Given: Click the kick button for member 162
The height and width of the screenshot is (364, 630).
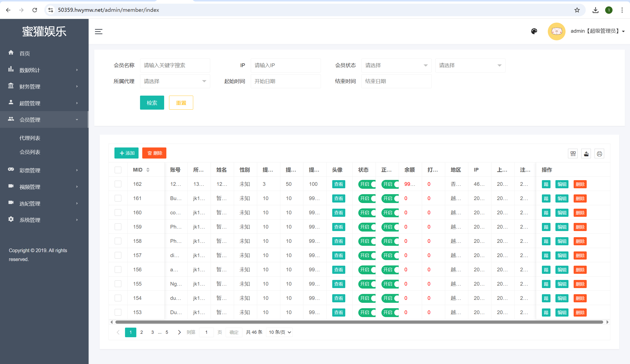Looking at the screenshot, I should point(546,184).
